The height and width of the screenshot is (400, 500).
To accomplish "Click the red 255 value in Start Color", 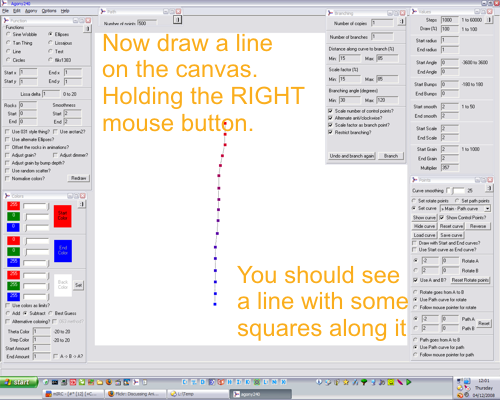I will pos(13,206).
